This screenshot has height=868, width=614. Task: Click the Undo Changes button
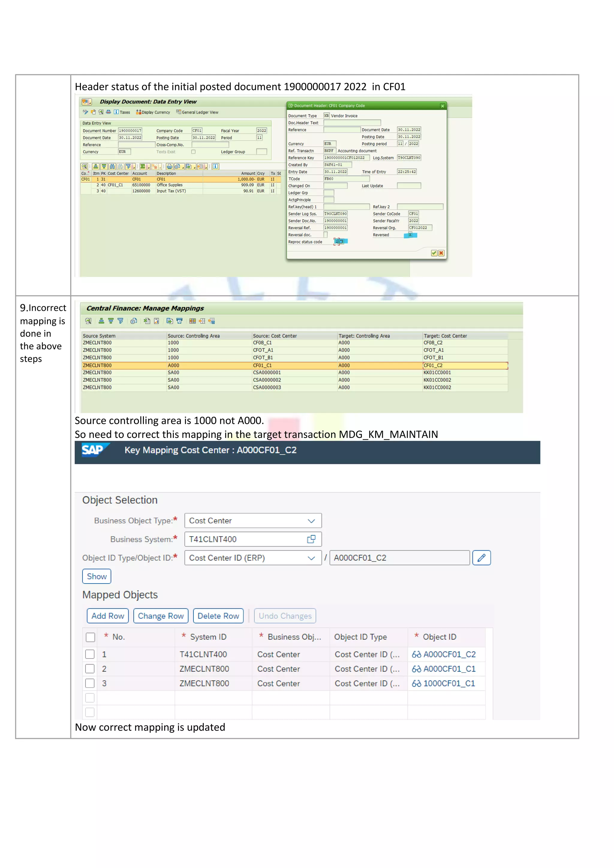(285, 616)
